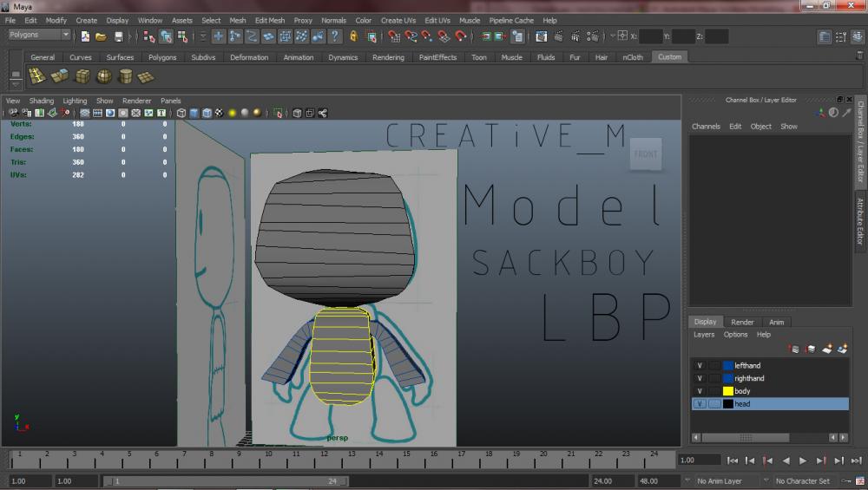
Task: Toggle display type box of body layer
Action: pos(714,391)
